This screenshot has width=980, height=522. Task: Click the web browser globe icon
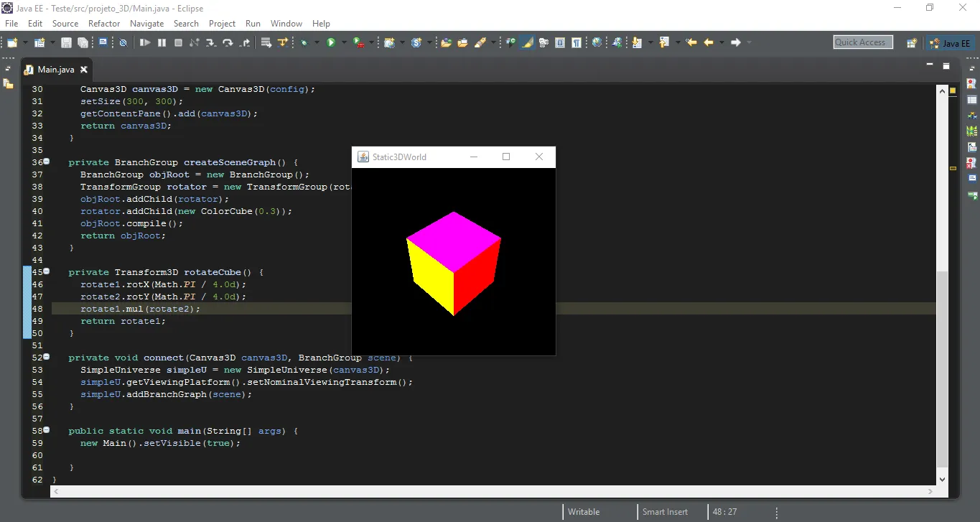[x=597, y=43]
